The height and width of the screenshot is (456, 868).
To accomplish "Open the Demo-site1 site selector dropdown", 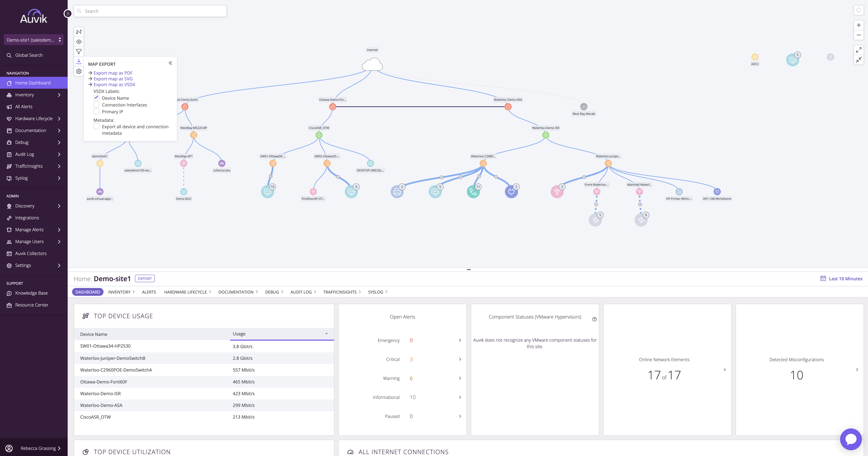I will click(33, 40).
